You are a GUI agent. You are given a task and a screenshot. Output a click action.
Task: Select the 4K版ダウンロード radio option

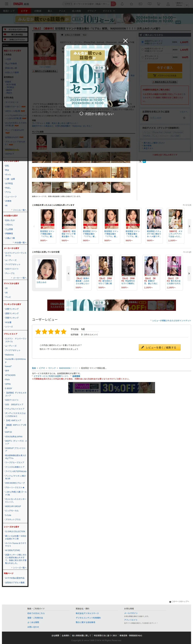(x=142, y=42)
